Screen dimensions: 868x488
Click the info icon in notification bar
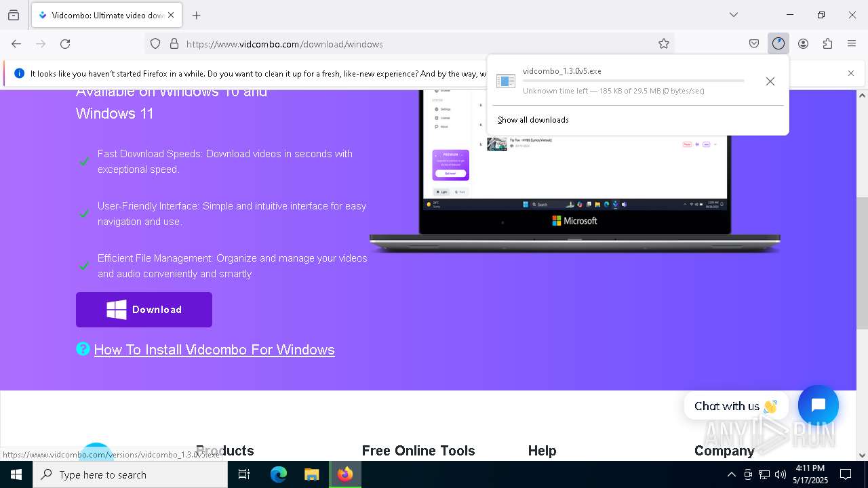click(19, 73)
